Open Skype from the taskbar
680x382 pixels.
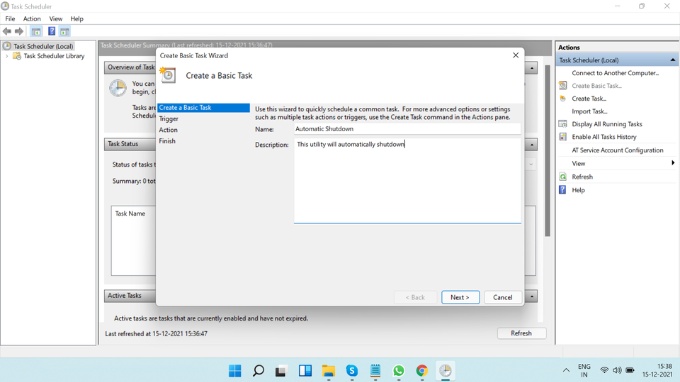click(352, 371)
